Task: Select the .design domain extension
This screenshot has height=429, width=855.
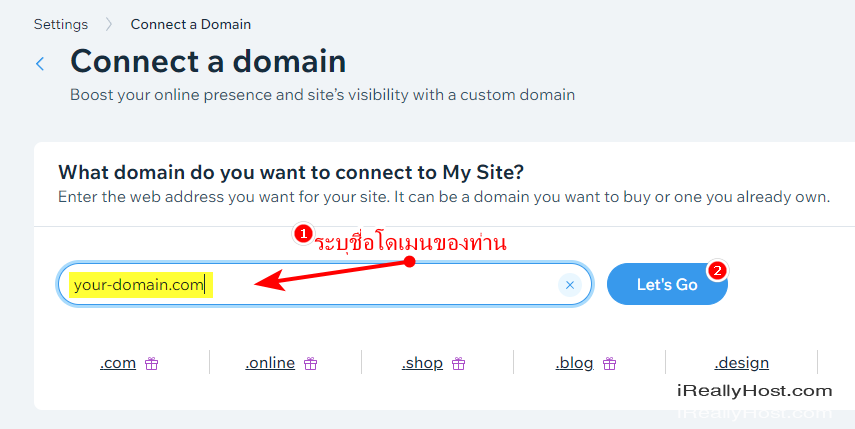Action: (742, 363)
